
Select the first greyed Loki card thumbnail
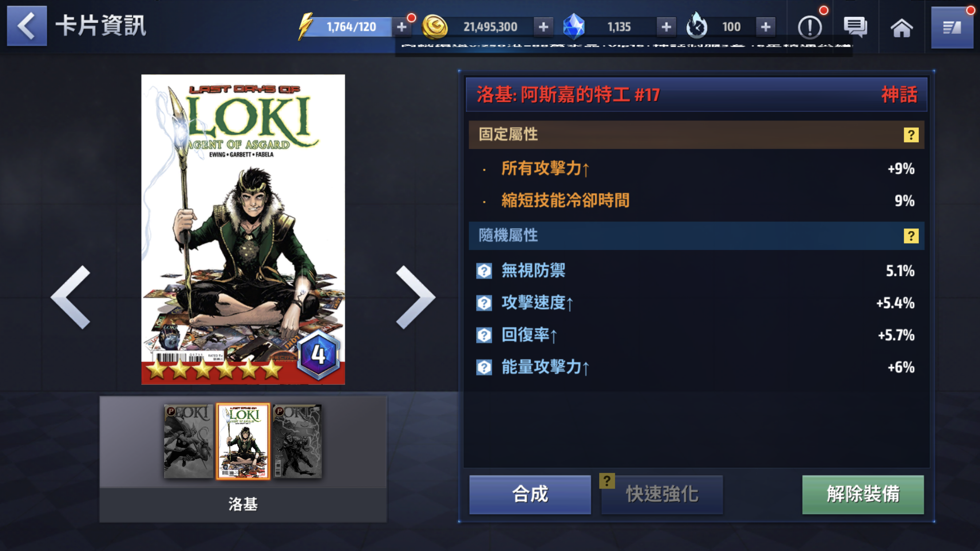click(x=188, y=441)
